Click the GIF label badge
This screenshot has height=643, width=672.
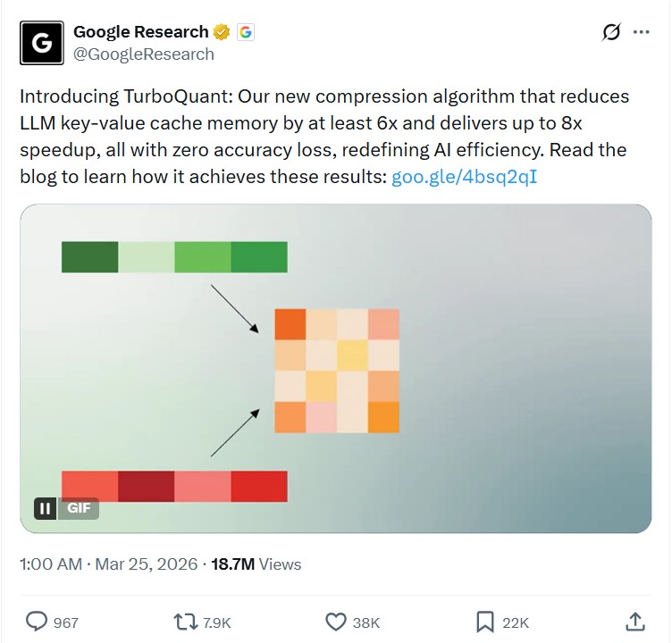point(77,508)
